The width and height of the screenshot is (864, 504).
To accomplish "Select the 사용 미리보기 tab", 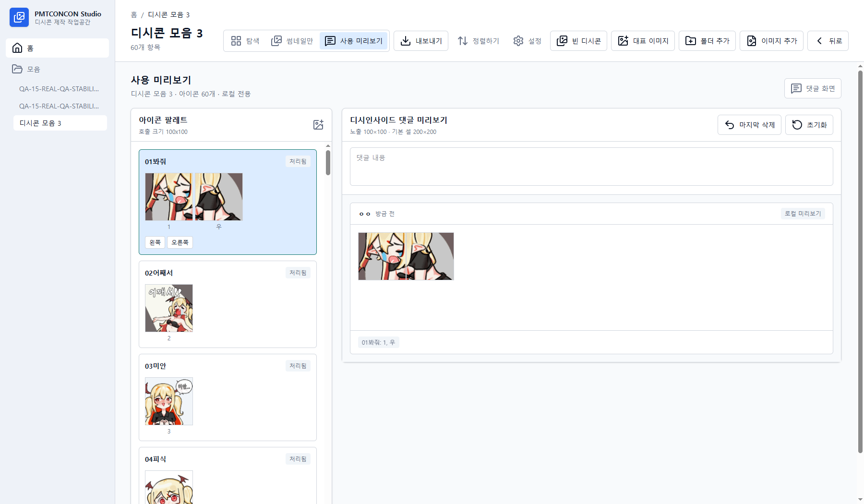I will click(x=354, y=41).
